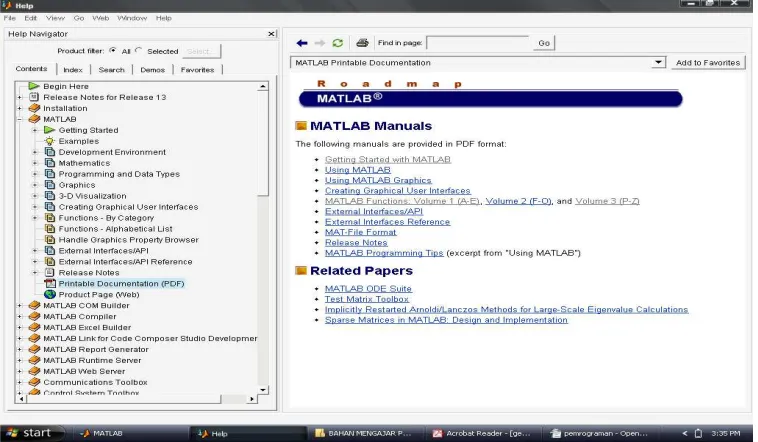
Task: Open the Release Notes PDF link
Action: (x=356, y=242)
